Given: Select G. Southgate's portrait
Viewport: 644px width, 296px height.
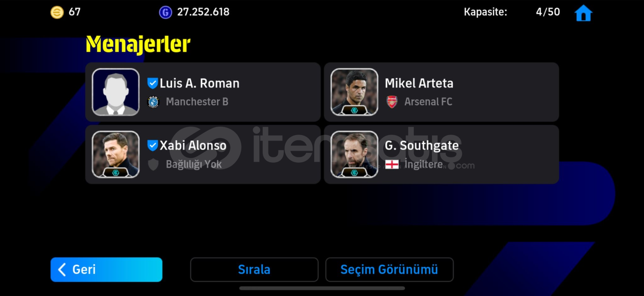Looking at the screenshot, I should (x=354, y=154).
